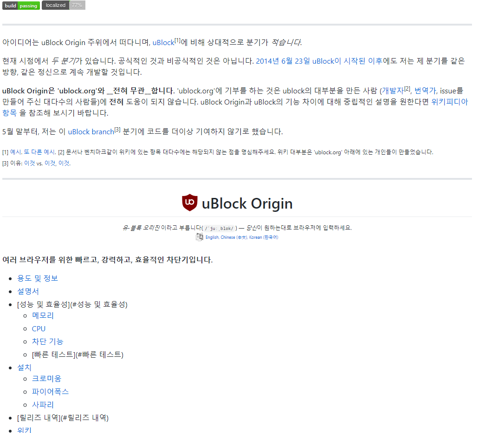
Task: Click the bold 여러 브라우저를 위한 빠르고 tagline
Action: click(107, 260)
